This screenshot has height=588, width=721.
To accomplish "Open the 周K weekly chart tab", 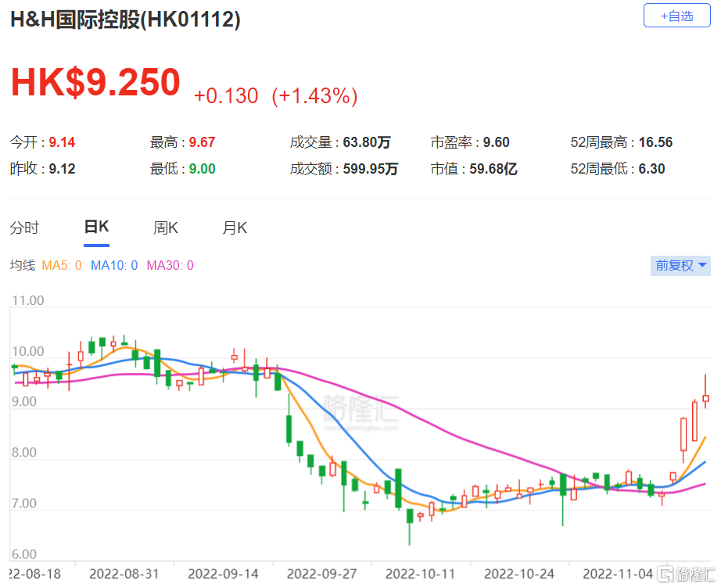I will 166,228.
